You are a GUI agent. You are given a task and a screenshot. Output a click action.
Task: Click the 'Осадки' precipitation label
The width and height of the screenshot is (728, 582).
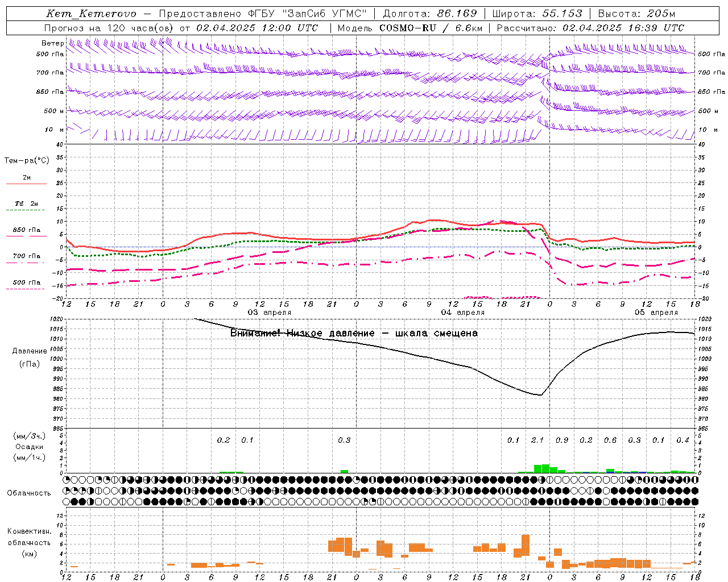coord(29,447)
